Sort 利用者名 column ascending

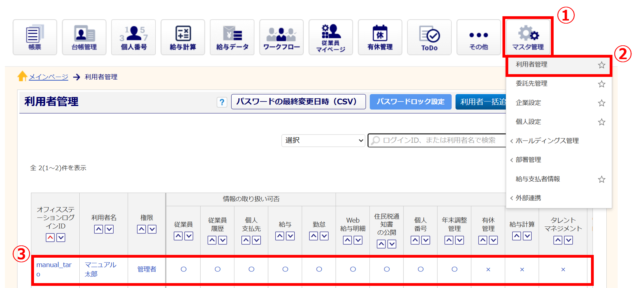(x=98, y=229)
